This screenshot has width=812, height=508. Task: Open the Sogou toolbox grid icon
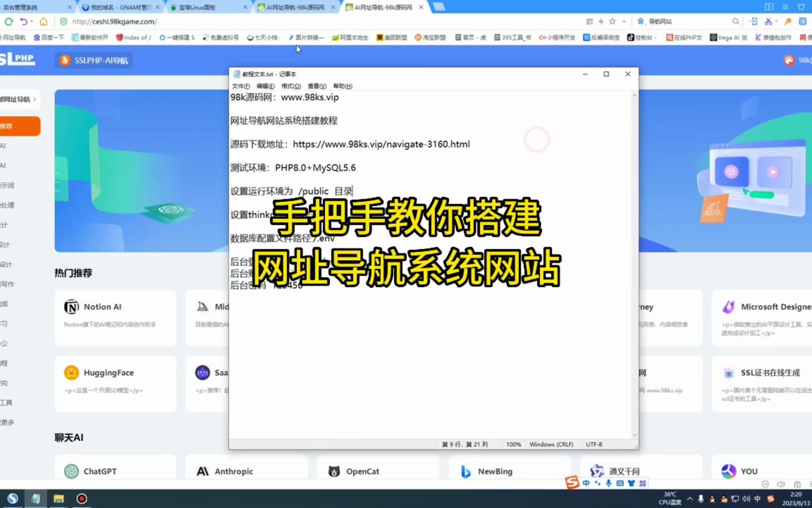[642, 483]
